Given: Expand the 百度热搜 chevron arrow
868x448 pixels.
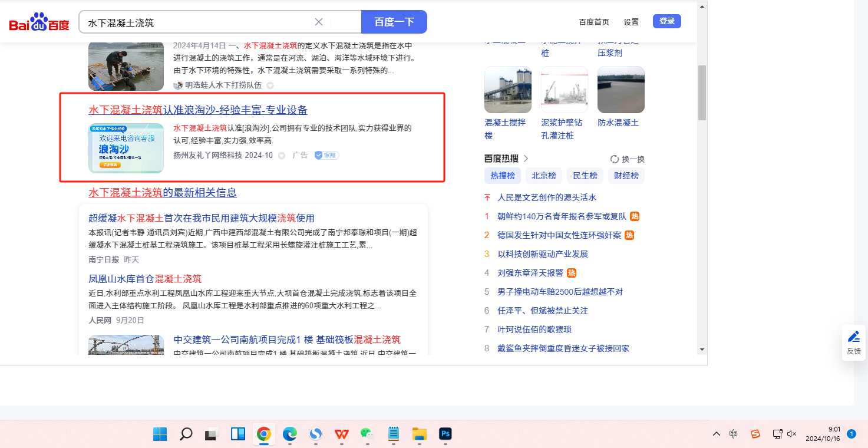Looking at the screenshot, I should tap(526, 159).
